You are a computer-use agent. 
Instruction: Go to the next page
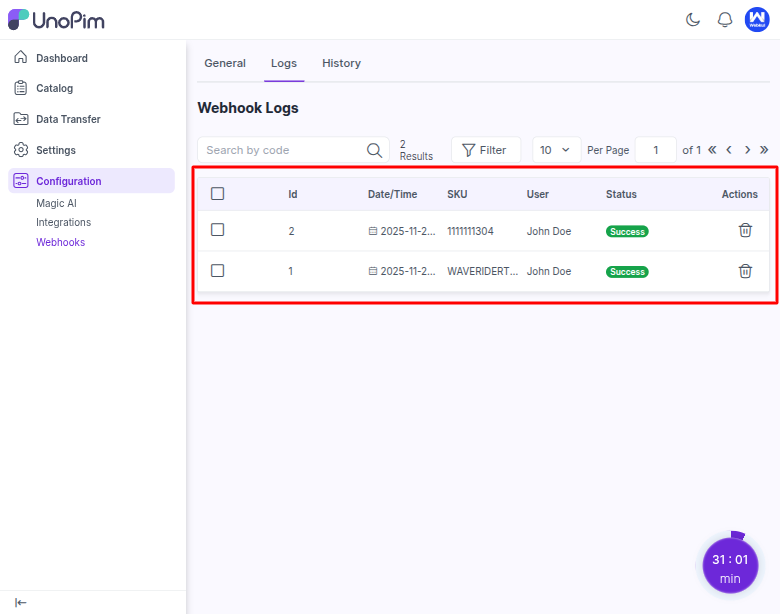(x=747, y=150)
